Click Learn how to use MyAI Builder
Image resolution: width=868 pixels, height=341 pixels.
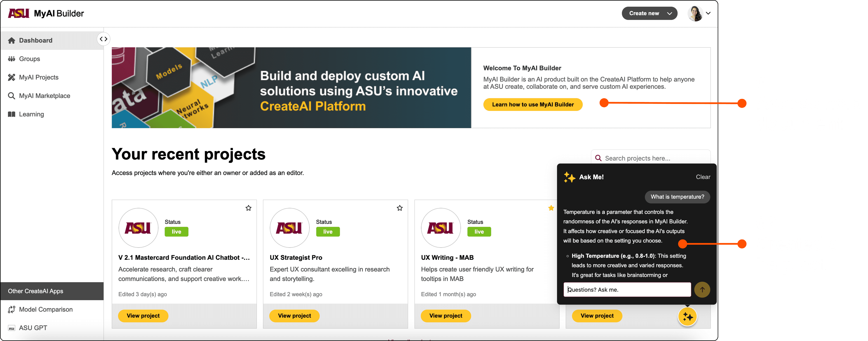pos(533,105)
